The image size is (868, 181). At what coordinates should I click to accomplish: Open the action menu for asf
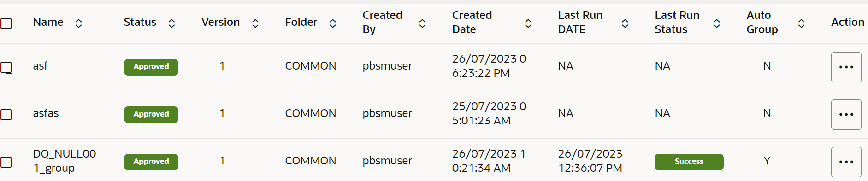pos(846,67)
